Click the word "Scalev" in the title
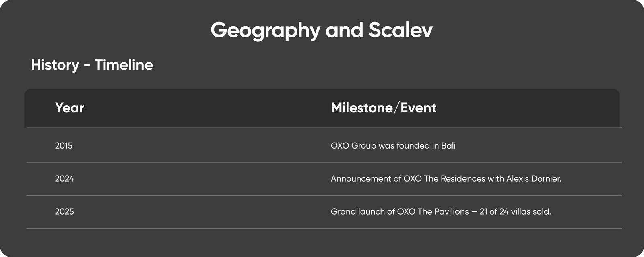 [400, 30]
